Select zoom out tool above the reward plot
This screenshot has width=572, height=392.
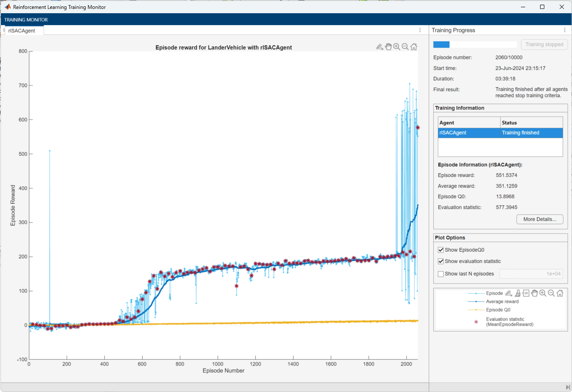coord(405,47)
